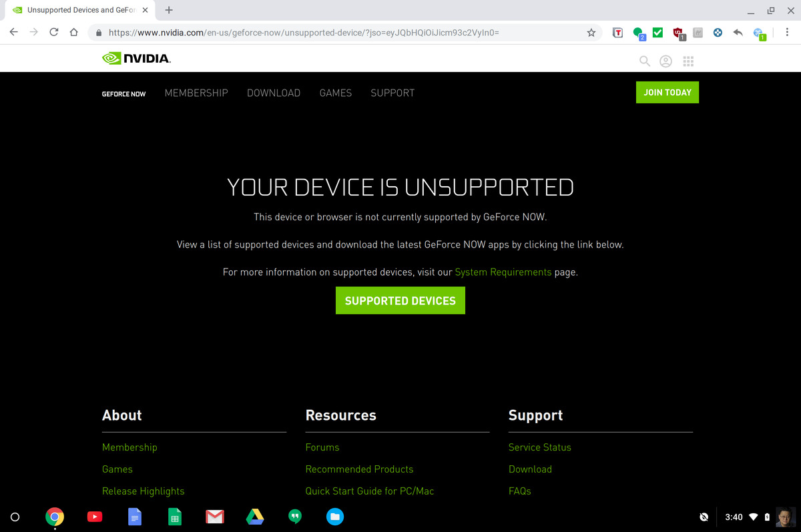Click the browser forward arrow
This screenshot has width=801, height=532.
tap(34, 32)
